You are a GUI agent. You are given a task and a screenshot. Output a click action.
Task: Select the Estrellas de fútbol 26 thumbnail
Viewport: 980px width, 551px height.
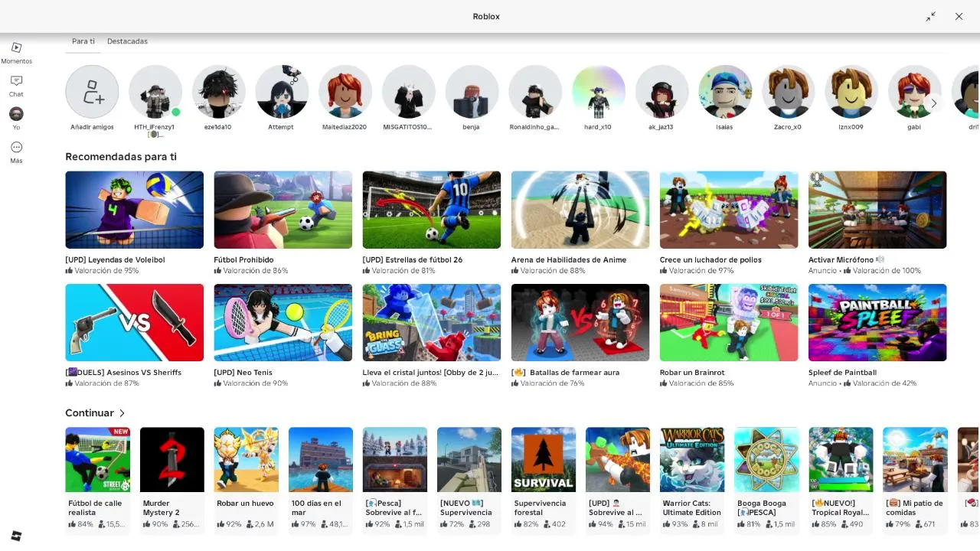432,210
